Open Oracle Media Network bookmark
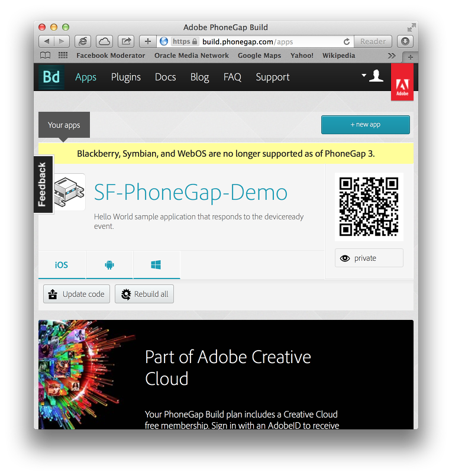452x476 pixels. click(191, 56)
